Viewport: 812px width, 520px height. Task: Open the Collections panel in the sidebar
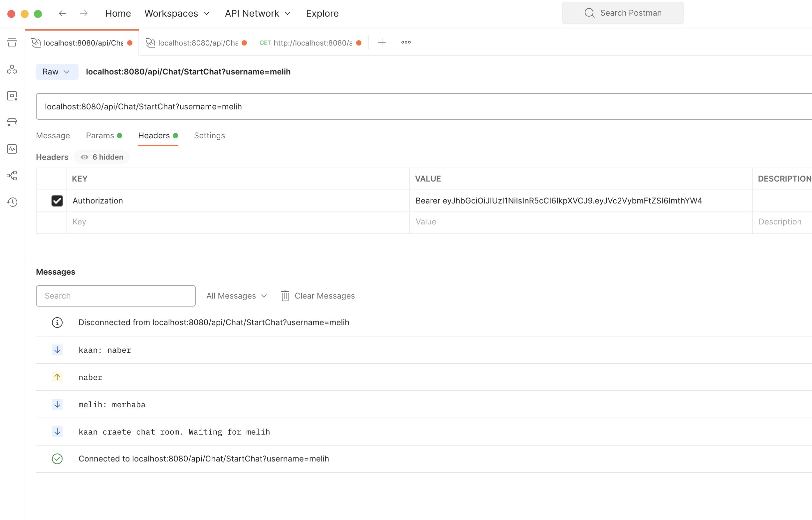(x=12, y=43)
